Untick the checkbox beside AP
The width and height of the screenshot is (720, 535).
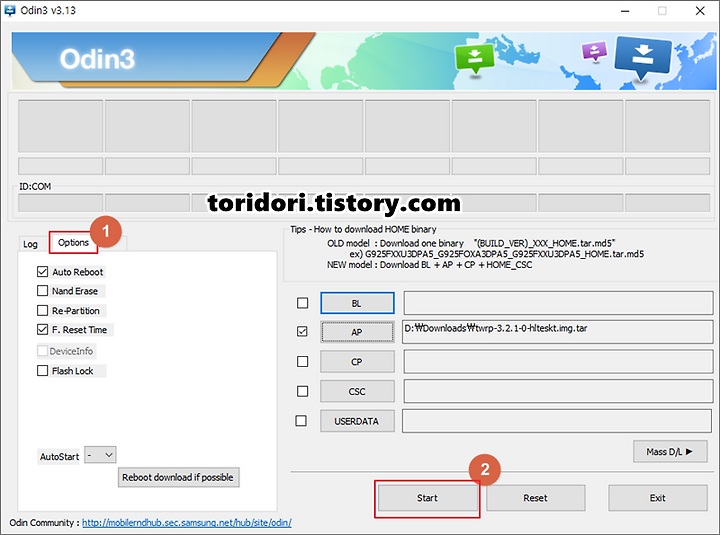(303, 331)
